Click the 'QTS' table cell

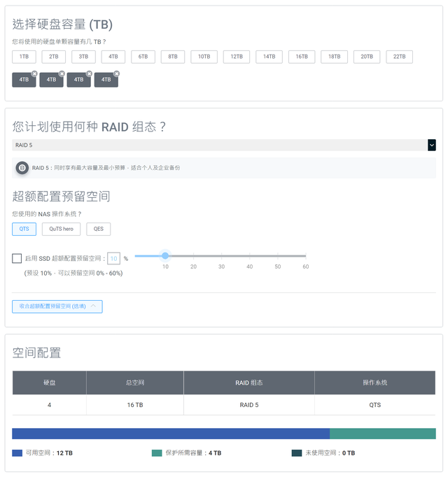click(x=375, y=405)
